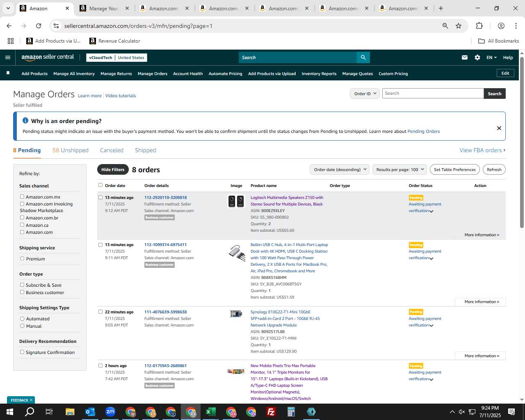
Task: Tick the select-all orders checkbox
Action: point(100,185)
